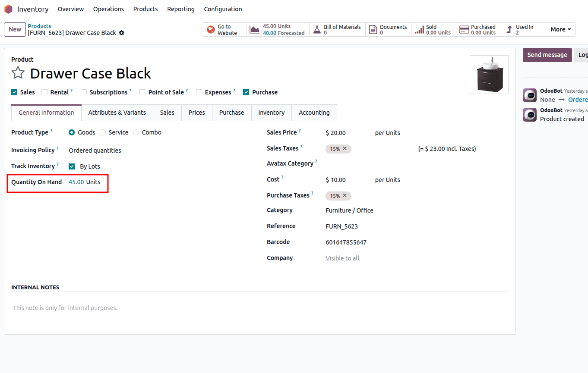588x373 pixels.
Task: Click the help mark beside Avatax Category
Action: tap(316, 162)
